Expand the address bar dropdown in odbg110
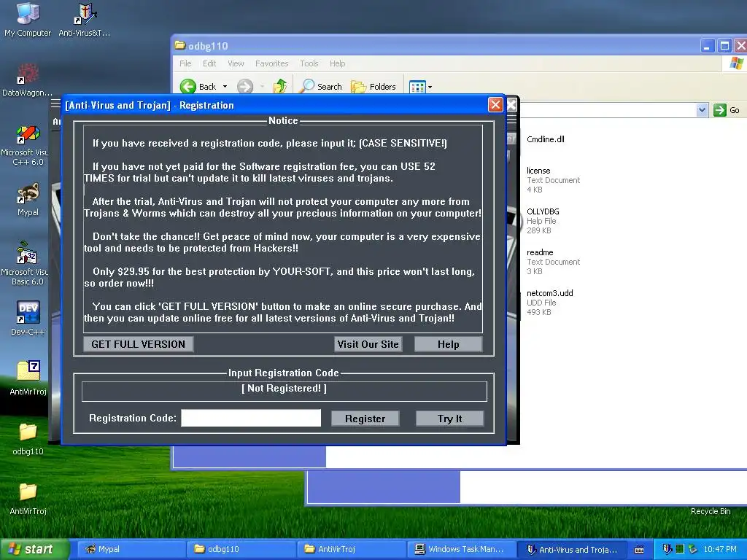Screen dimensions: 747x560 702,110
